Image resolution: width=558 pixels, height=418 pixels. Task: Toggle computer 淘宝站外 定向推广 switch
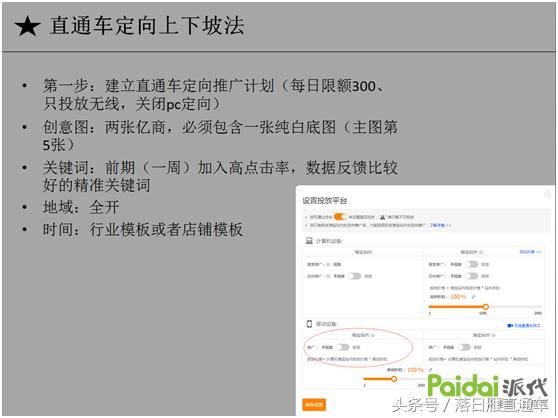471,276
